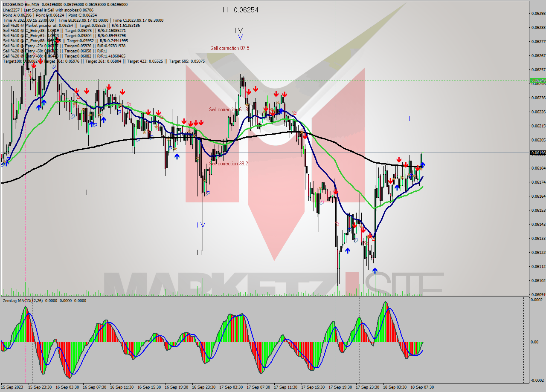Click the '17 Sep 03:30' time axis label

231,387
